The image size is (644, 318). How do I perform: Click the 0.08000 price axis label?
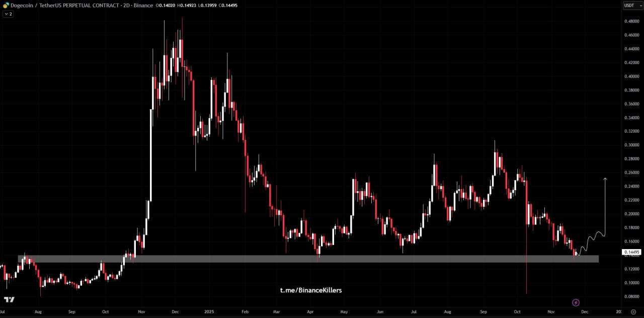coord(631,296)
